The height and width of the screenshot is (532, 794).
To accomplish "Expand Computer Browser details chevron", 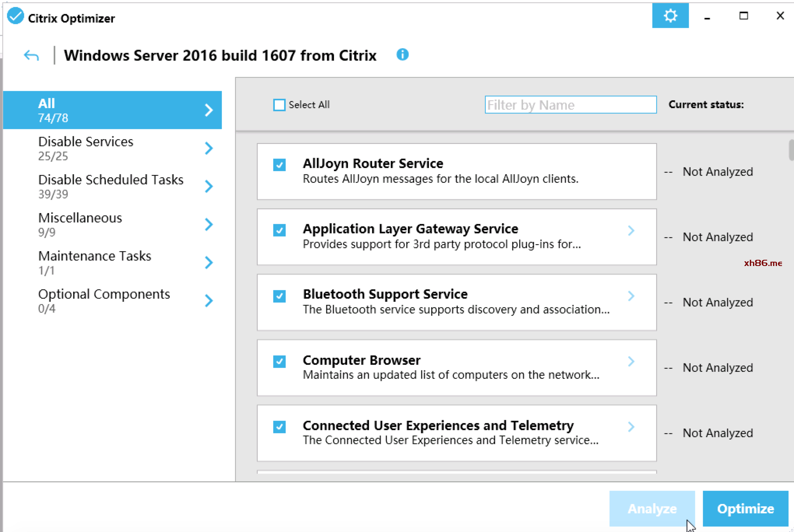I will (x=631, y=361).
